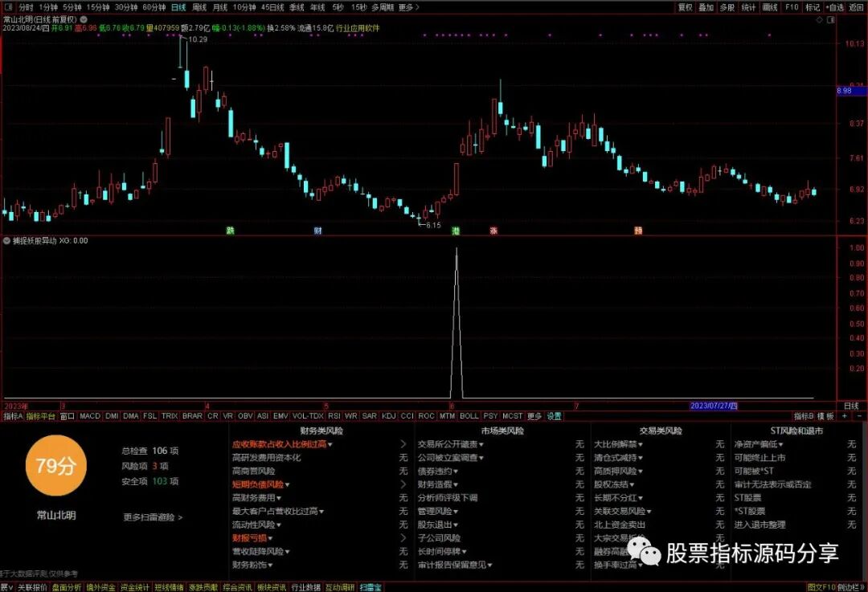
Task: Apply the OBV indicator
Action: [245, 416]
